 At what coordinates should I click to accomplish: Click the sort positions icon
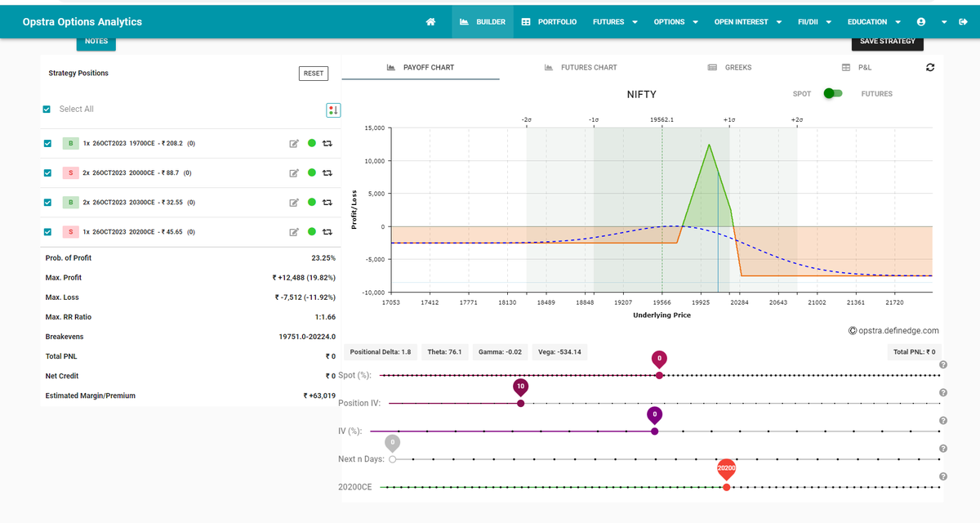pos(332,110)
